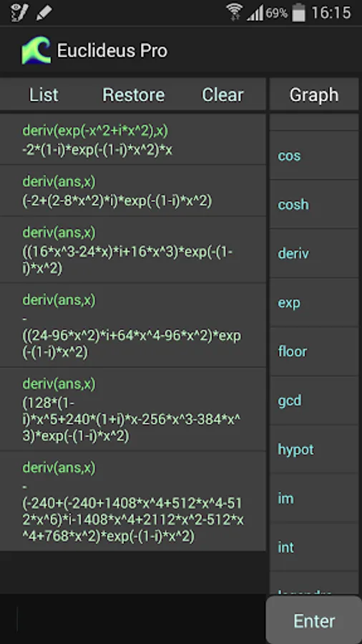Tap the cellular signal strength icon
The image size is (362, 644).
(255, 14)
